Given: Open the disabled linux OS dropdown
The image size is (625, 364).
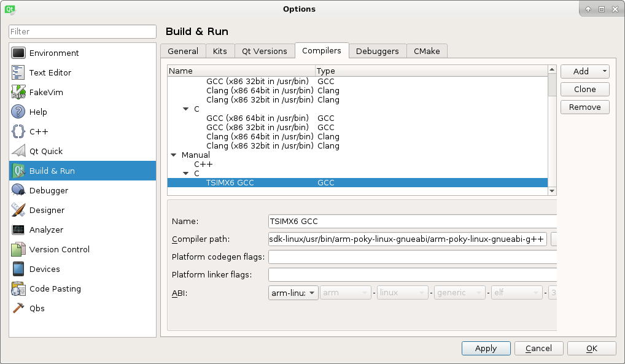Looking at the screenshot, I should pyautogui.click(x=402, y=293).
